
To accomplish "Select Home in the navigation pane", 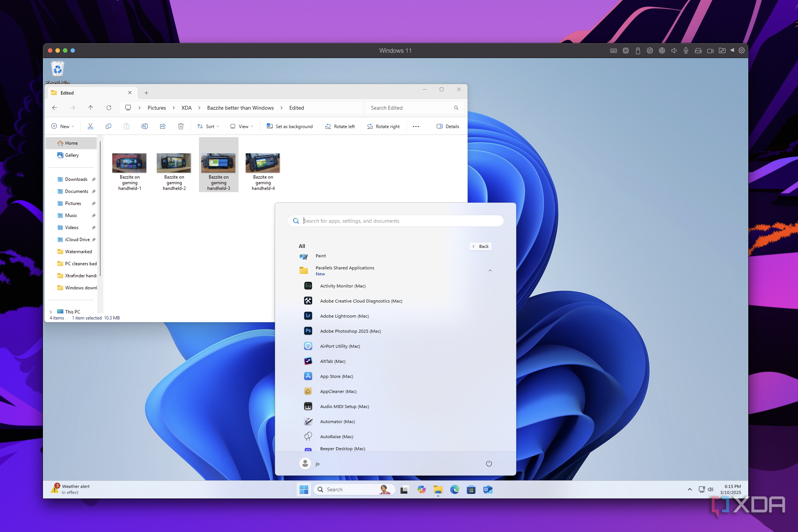I will 71,143.
